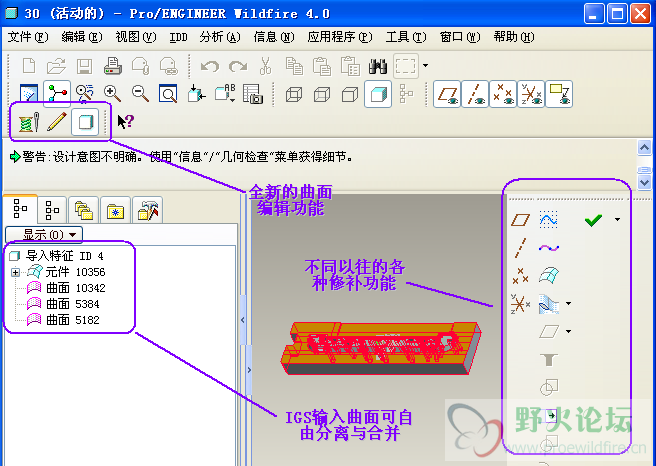Click the Undo arrow icon
This screenshot has width=656, height=466.
210,66
